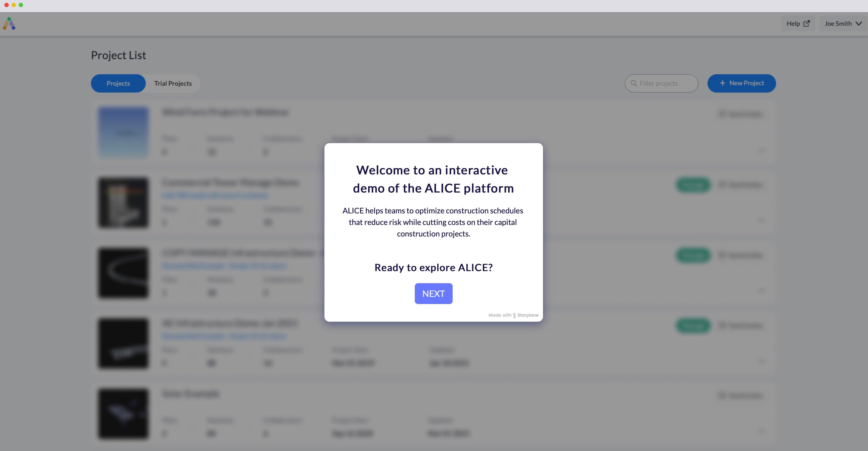Click the green maximize window button

[21, 5]
